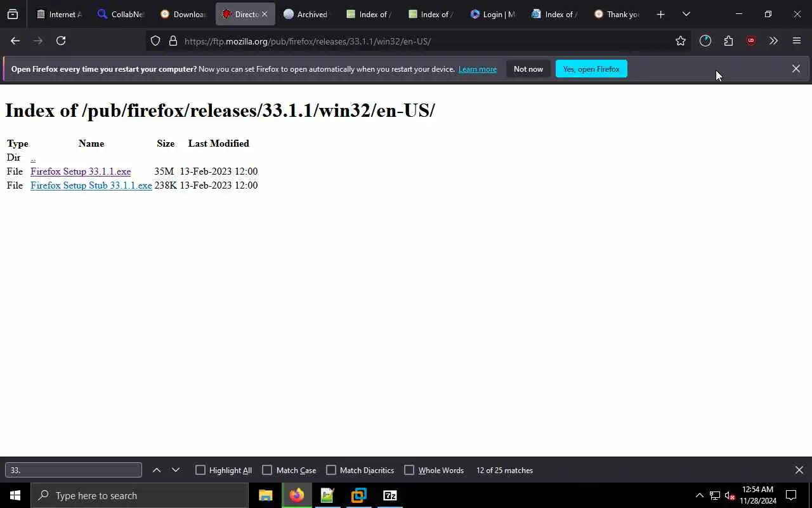
Task: Open the 7-Zip taskbar app
Action: [x=390, y=495]
